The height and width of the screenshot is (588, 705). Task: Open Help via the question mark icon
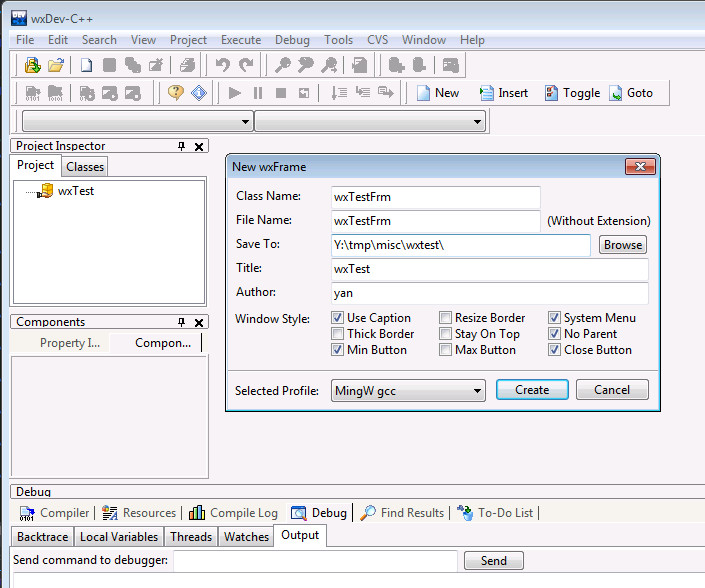tap(176, 93)
